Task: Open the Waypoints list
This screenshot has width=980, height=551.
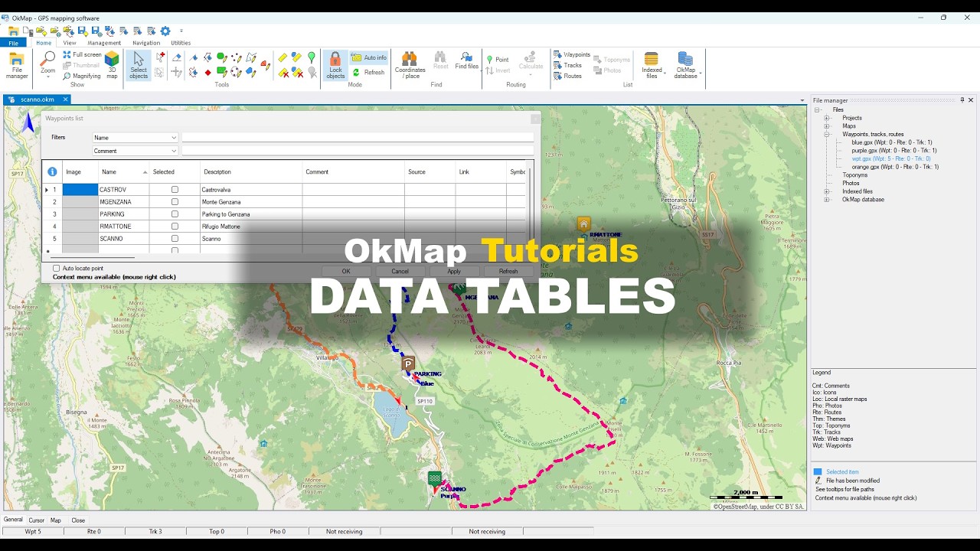Action: (x=572, y=55)
